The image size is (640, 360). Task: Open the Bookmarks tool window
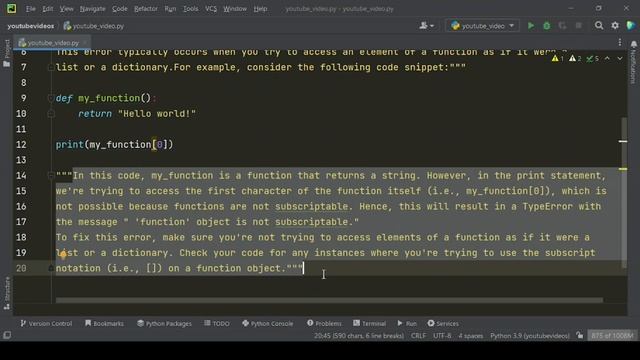click(x=104, y=323)
